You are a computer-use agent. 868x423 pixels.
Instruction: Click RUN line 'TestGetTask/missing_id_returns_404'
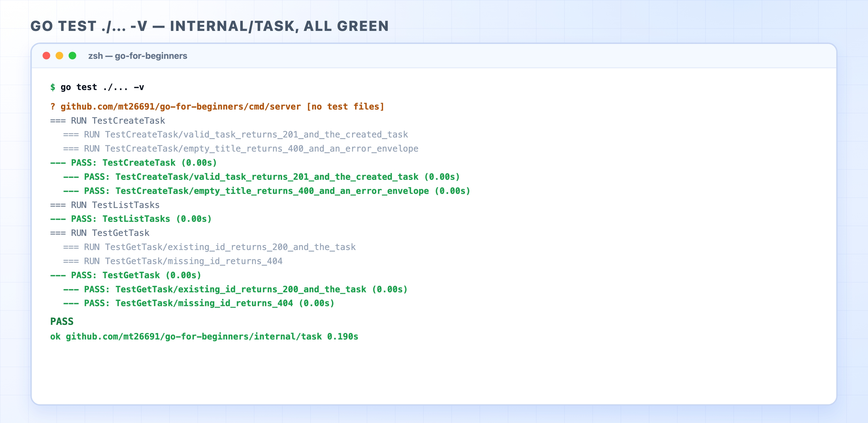click(173, 261)
